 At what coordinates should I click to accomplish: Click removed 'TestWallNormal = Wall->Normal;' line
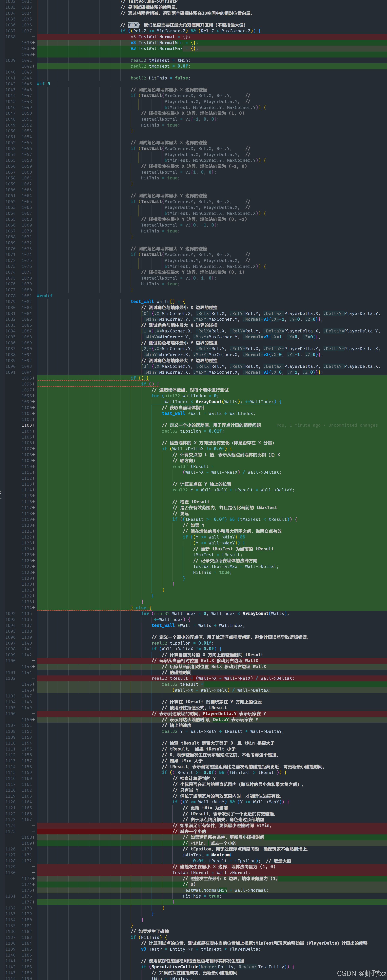[211, 873]
